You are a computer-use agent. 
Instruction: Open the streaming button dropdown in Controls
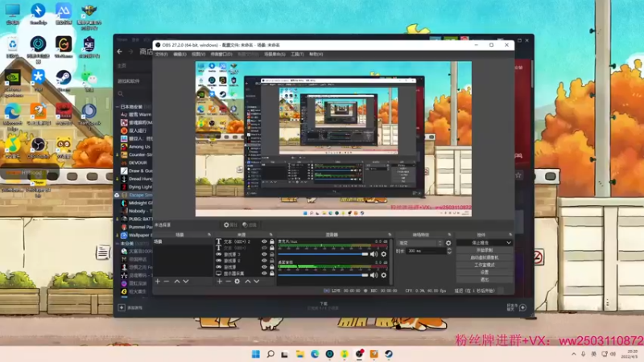click(x=509, y=243)
